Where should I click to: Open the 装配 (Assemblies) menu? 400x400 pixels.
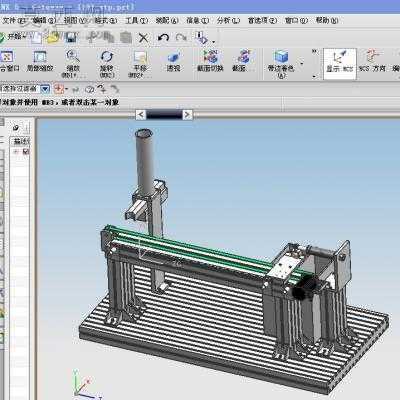pos(167,21)
